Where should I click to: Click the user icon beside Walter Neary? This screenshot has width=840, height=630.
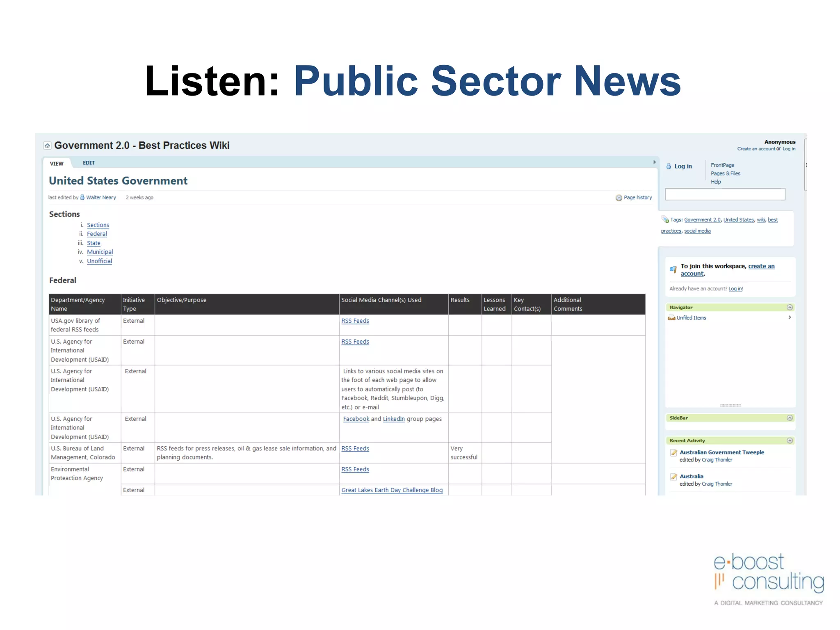[82, 197]
